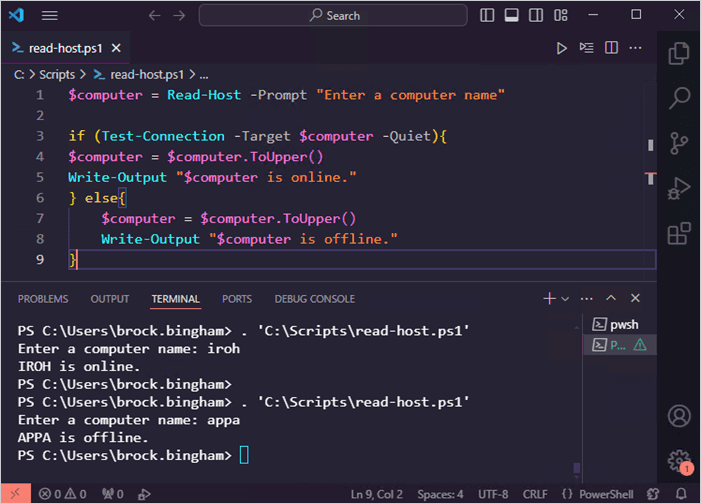This screenshot has height=504, width=701.
Task: Change line ending via CRLF
Action: [535, 494]
